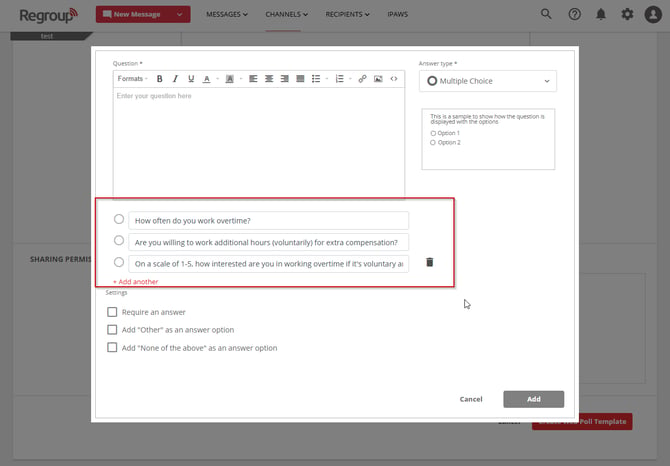
Task: Check Add "Other" as an answer option
Action: pos(112,330)
